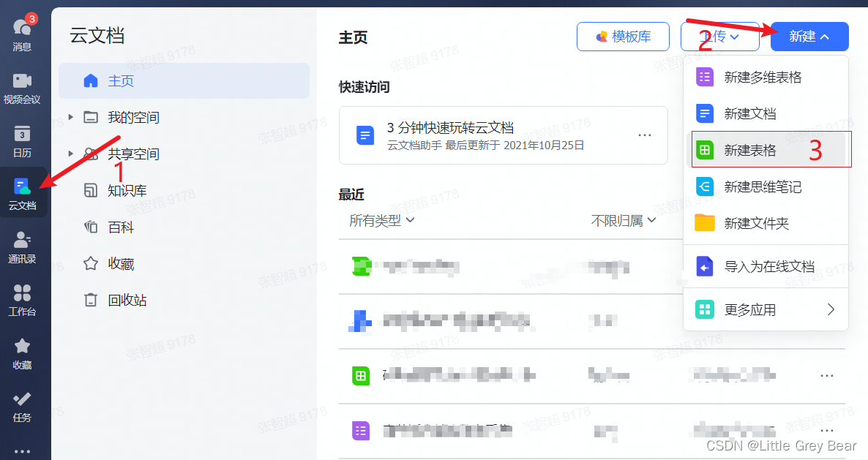This screenshot has width=868, height=460.
Task: Click the 主页 page heading
Action: click(x=353, y=37)
